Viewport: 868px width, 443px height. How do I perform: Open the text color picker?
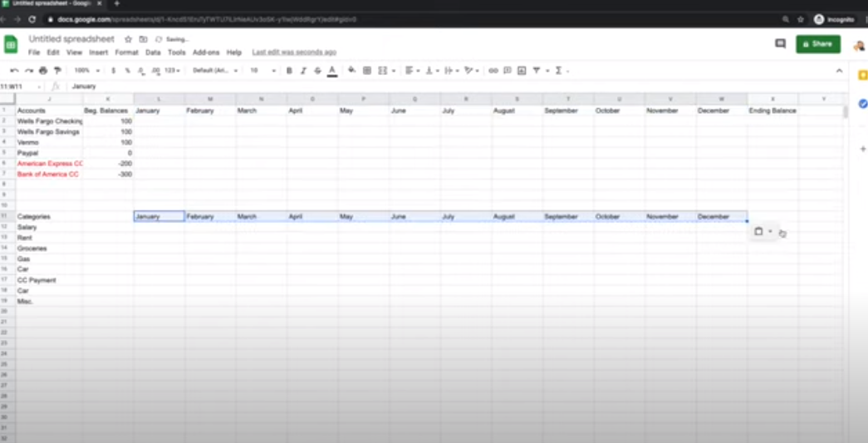(x=332, y=71)
